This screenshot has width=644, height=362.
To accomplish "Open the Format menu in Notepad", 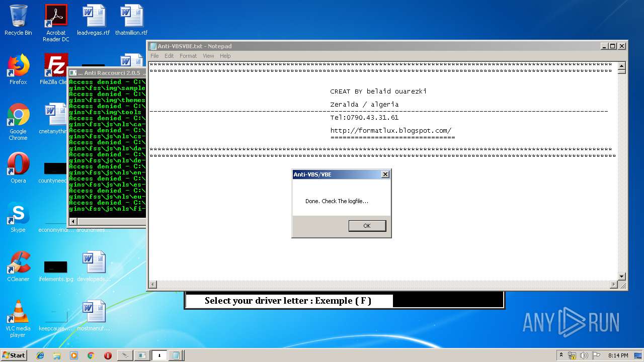I will (x=188, y=56).
